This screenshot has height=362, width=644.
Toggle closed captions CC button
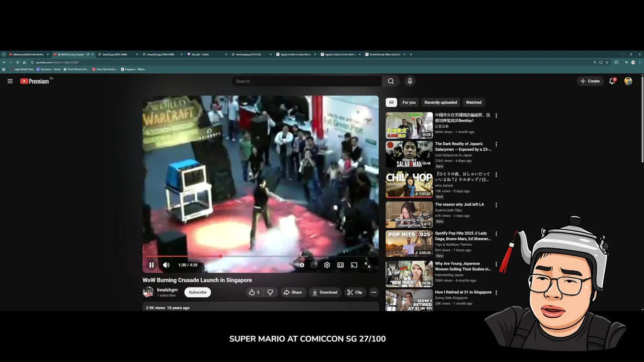[x=313, y=265]
